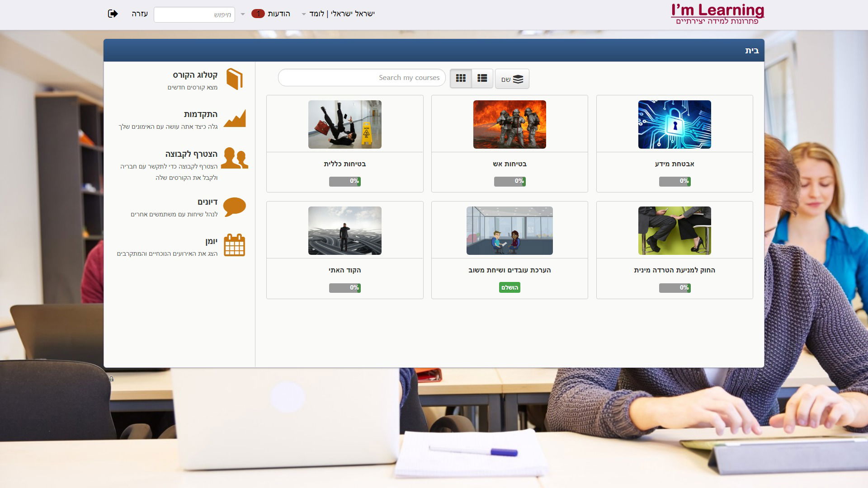
Task: Click the green completed (הושלם) badge
Action: 509,287
